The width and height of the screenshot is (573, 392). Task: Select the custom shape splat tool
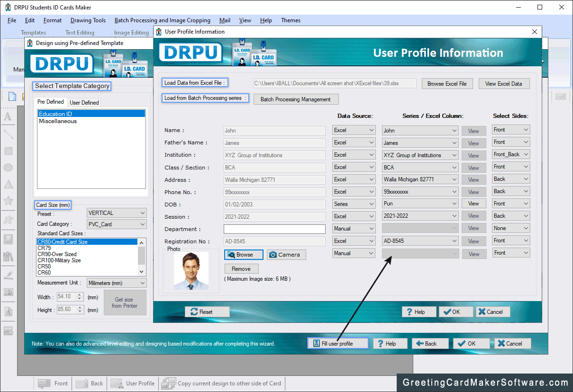8,219
